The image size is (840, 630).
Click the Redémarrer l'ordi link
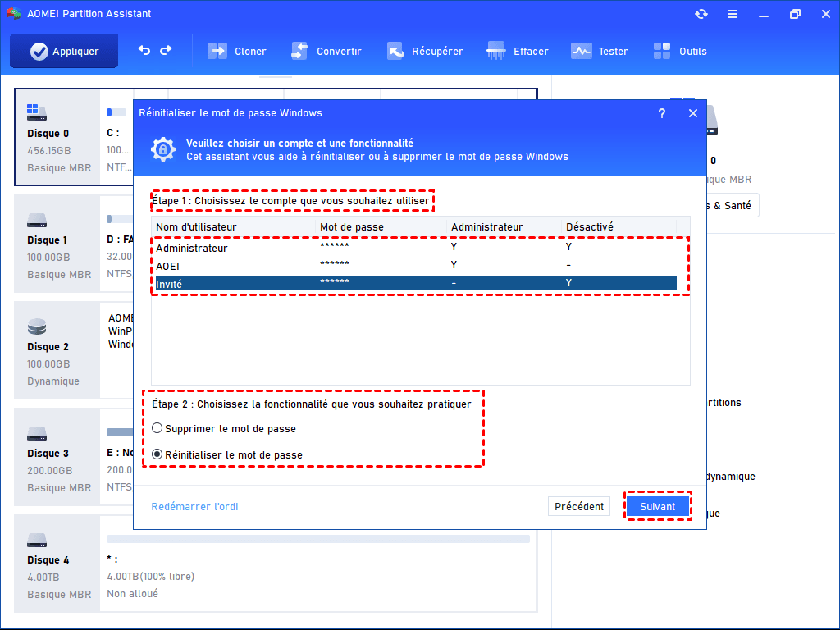point(194,507)
